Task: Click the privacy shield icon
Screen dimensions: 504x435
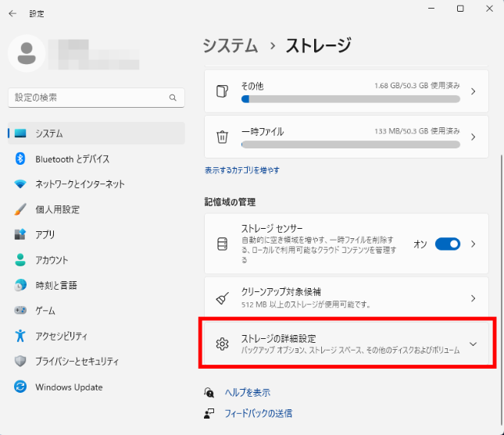Action: [x=20, y=361]
